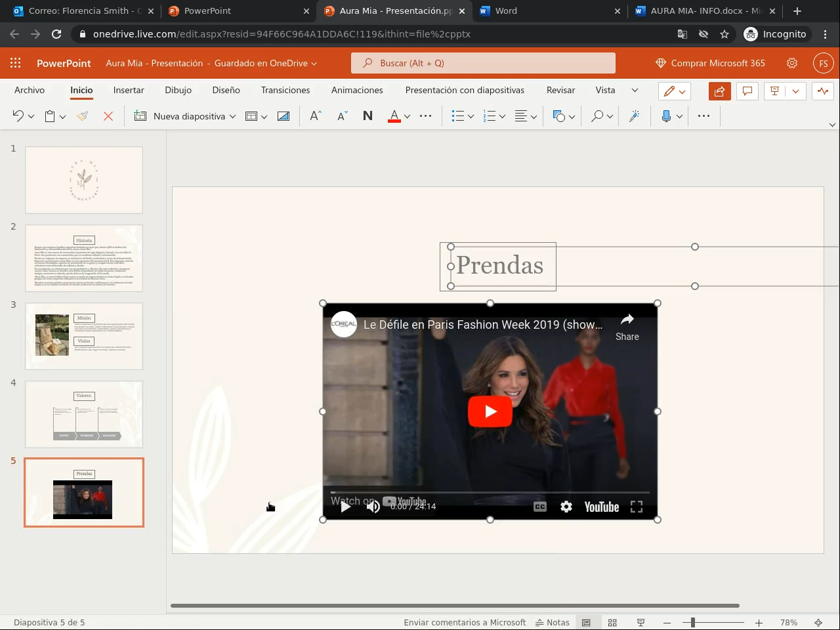The width and height of the screenshot is (840, 630).
Task: Click Enviar comentarios a Microsoft link
Action: [465, 622]
